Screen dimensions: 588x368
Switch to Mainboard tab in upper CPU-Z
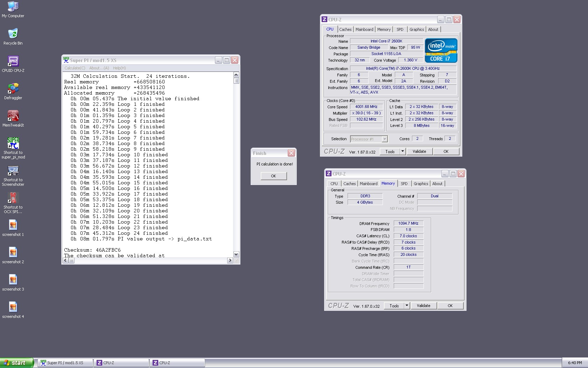tap(364, 29)
